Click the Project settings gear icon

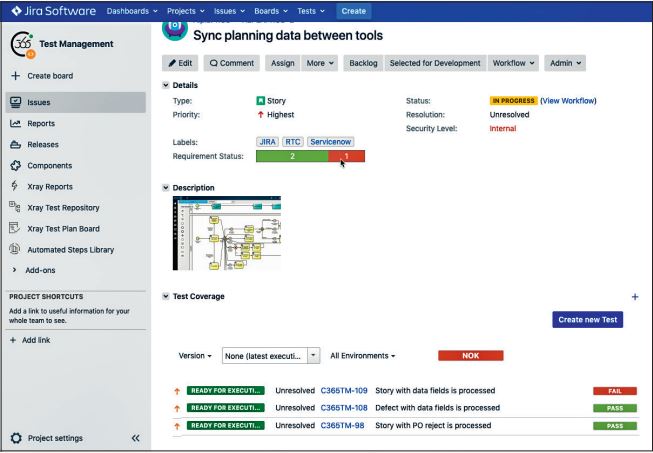(17, 438)
